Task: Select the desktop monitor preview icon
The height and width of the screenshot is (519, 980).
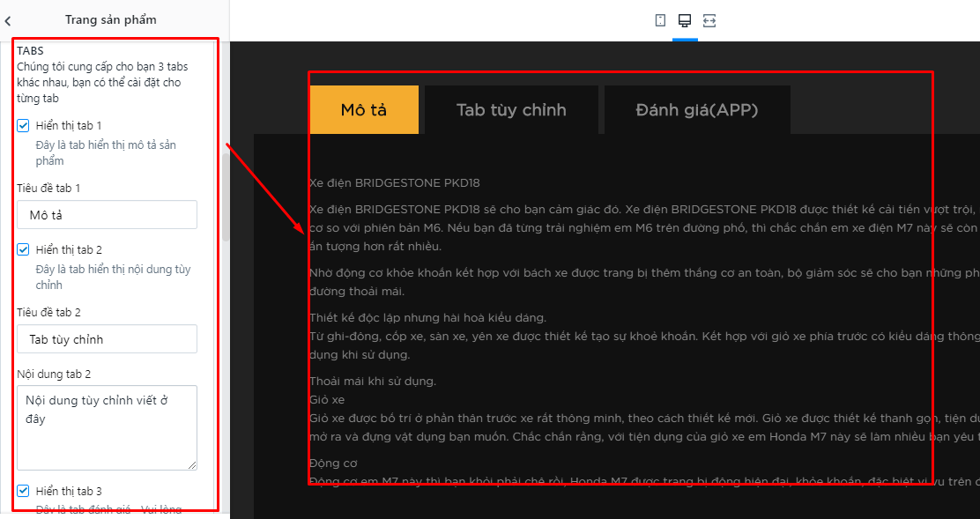Action: (x=685, y=20)
